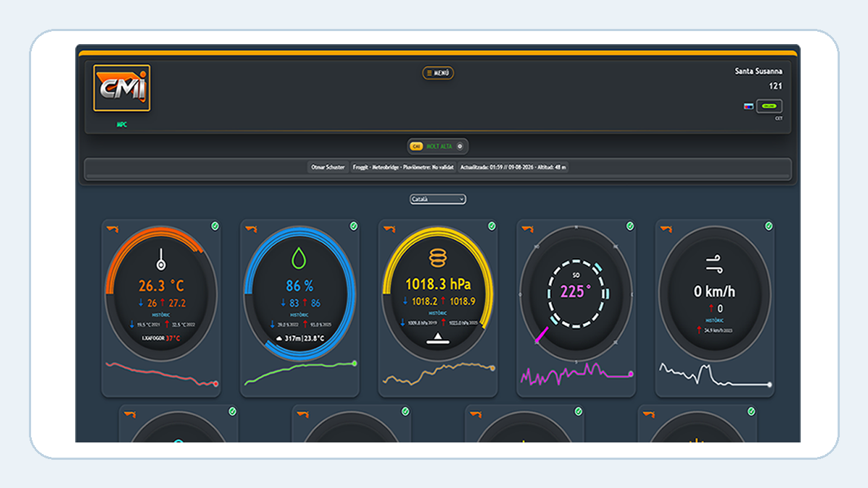The image size is (868, 488).
Task: Click orange CMI mark on humidity card
Action: [250, 229]
